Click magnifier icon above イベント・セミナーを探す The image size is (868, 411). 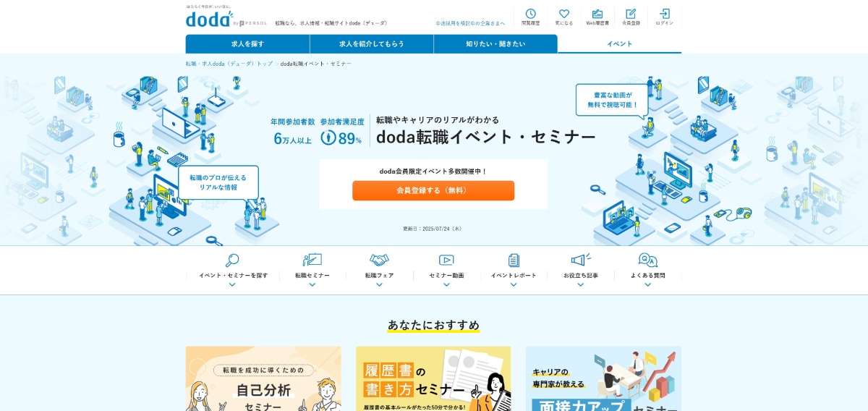pyautogui.click(x=232, y=260)
